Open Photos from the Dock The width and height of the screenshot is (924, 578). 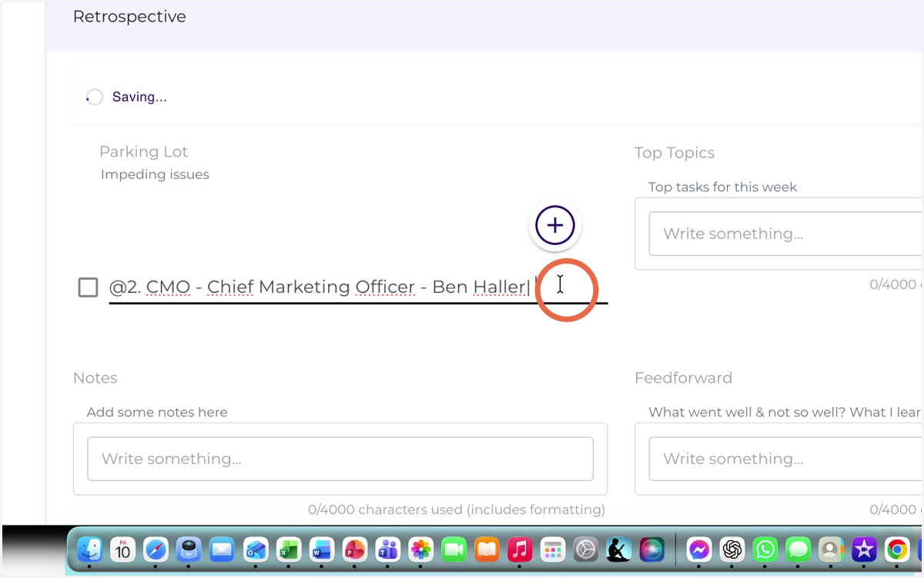tap(421, 549)
